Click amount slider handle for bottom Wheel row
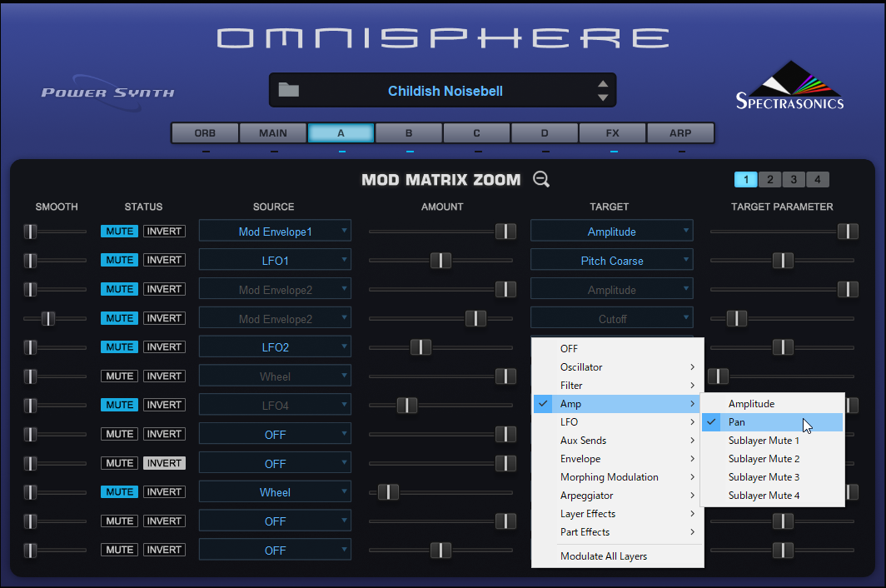The width and height of the screenshot is (886, 588). coord(388,492)
